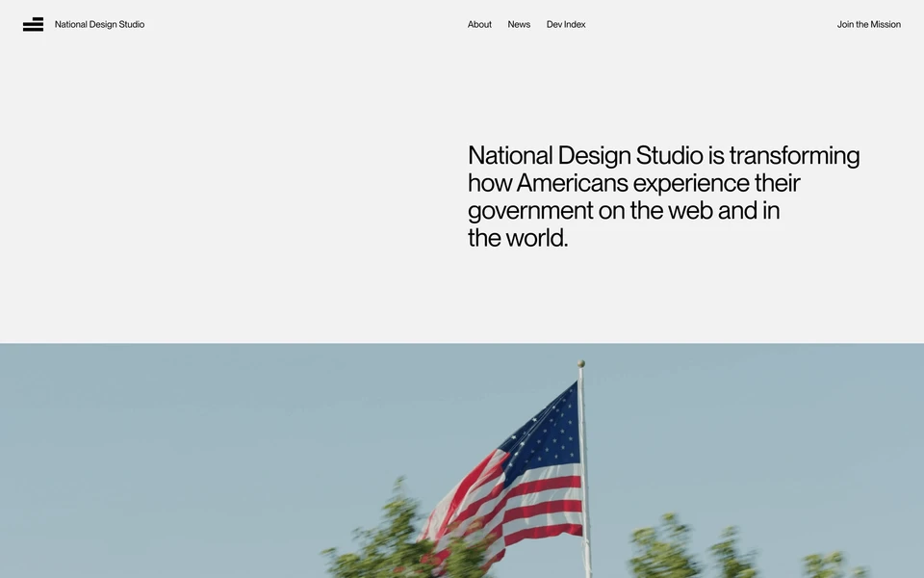Go to the About page
The image size is (924, 578).
click(479, 24)
